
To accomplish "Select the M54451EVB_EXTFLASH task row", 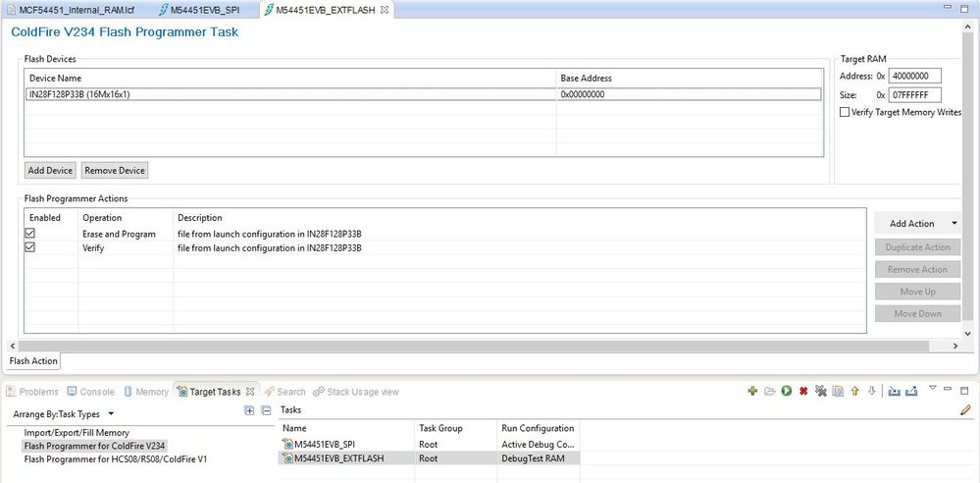I will [x=429, y=458].
